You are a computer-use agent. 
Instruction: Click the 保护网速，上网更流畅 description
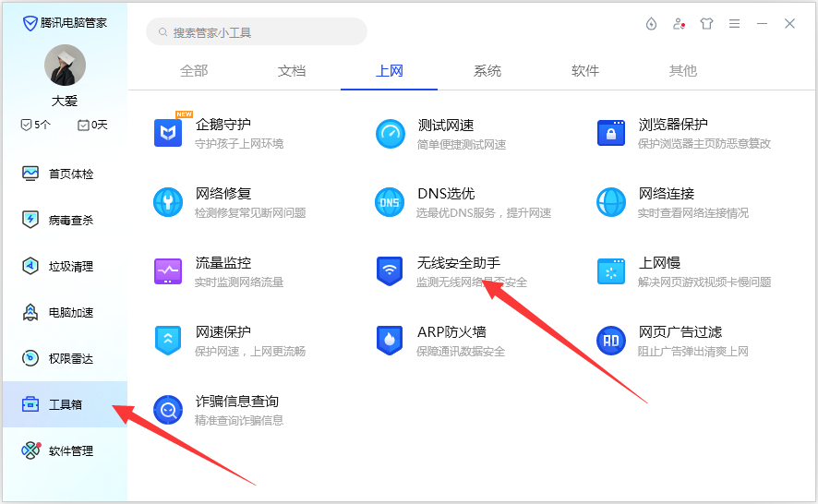250,352
